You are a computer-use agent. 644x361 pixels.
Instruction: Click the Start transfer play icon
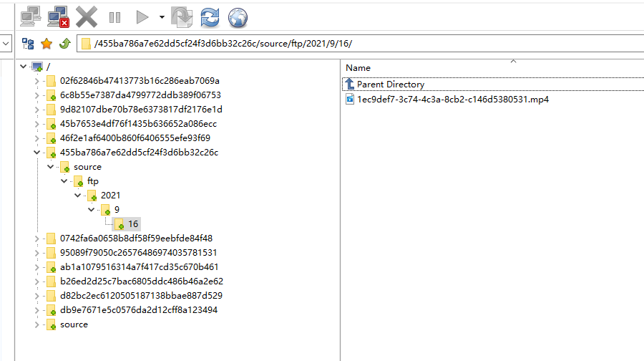[x=142, y=17]
